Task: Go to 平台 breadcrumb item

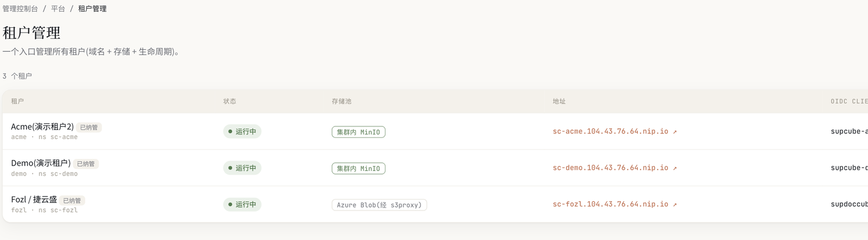Action: (x=58, y=9)
